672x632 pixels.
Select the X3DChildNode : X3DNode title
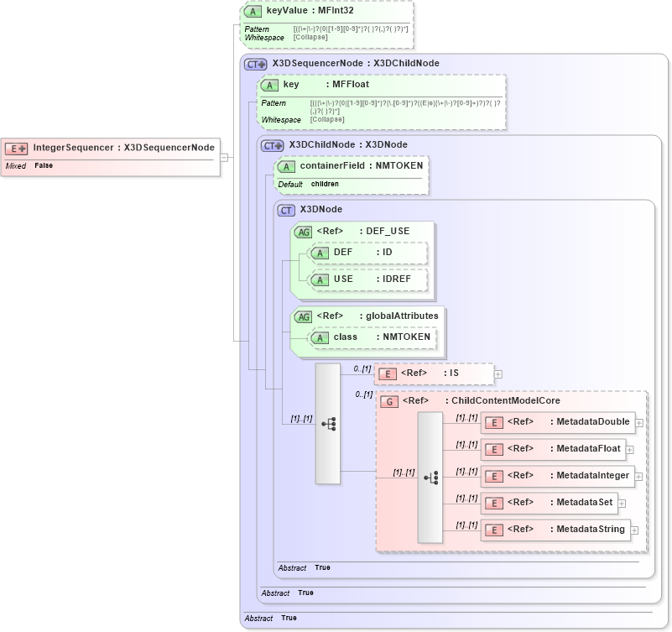click(348, 144)
